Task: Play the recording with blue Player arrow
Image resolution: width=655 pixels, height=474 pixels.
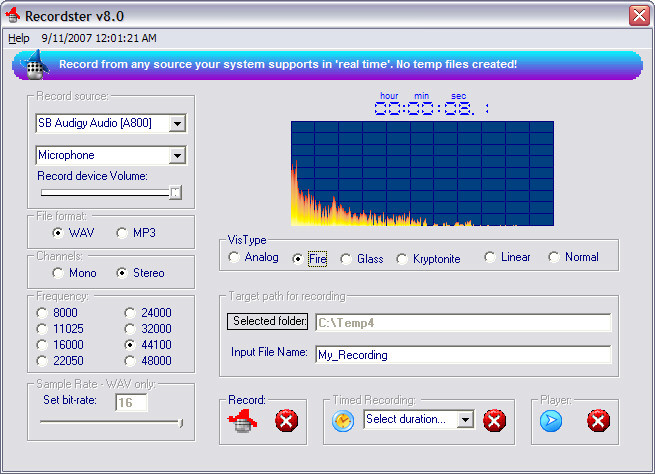Action: (551, 421)
